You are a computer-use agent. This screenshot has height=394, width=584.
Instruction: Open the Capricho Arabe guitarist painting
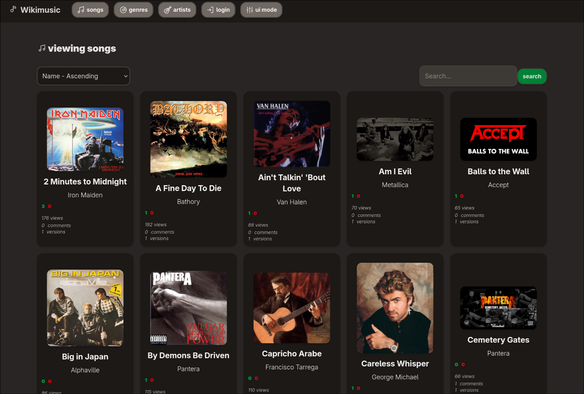292,308
